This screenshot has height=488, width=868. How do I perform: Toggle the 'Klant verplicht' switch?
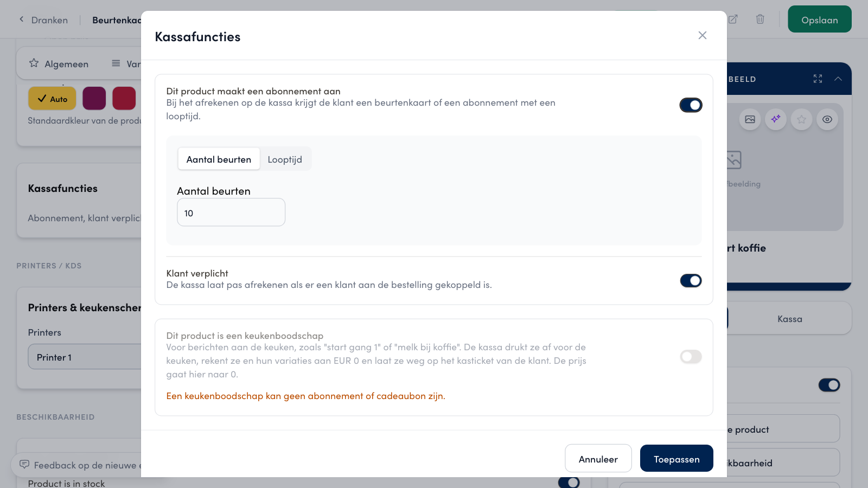[x=691, y=280]
